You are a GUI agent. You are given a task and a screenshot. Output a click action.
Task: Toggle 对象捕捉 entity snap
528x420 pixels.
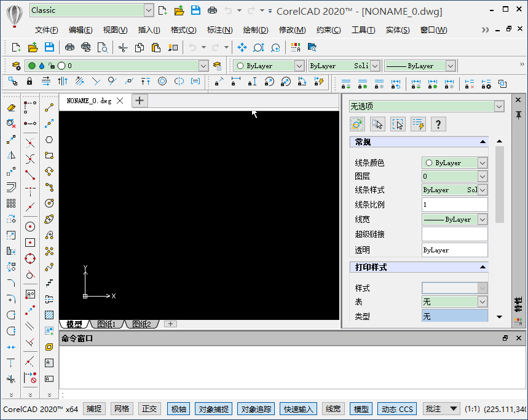(x=213, y=409)
